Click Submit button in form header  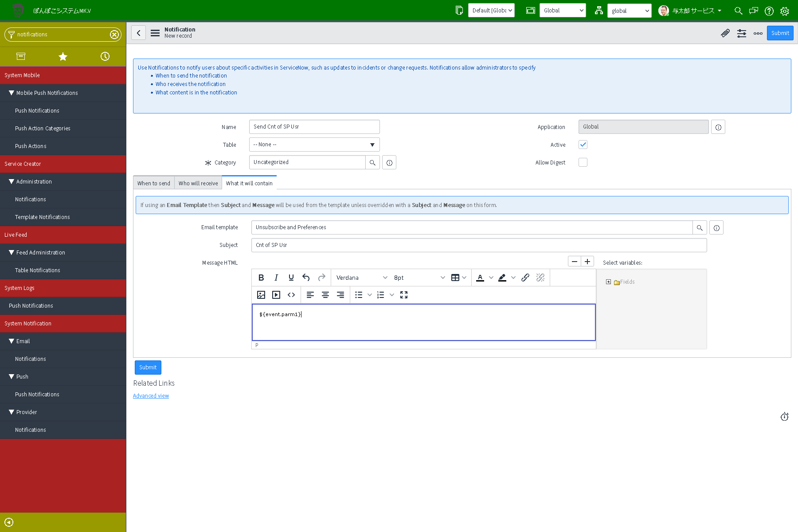[780, 33]
